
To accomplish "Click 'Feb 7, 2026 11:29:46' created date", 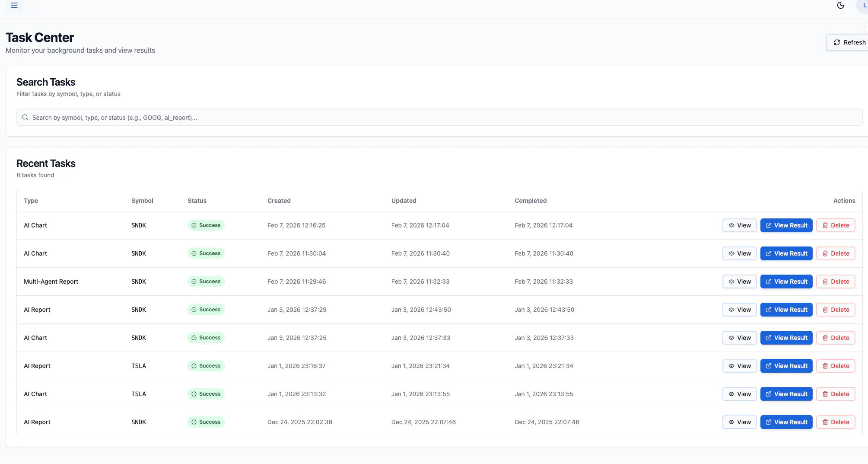I will (297, 282).
